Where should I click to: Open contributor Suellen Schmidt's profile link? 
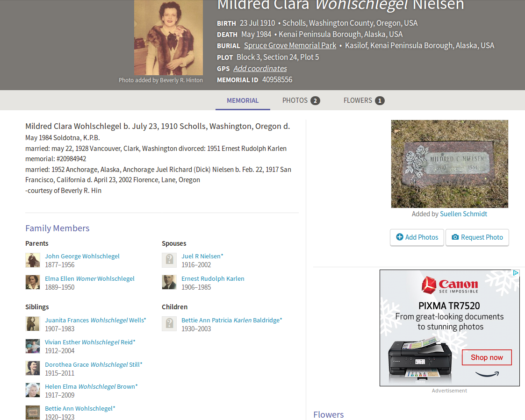point(463,214)
